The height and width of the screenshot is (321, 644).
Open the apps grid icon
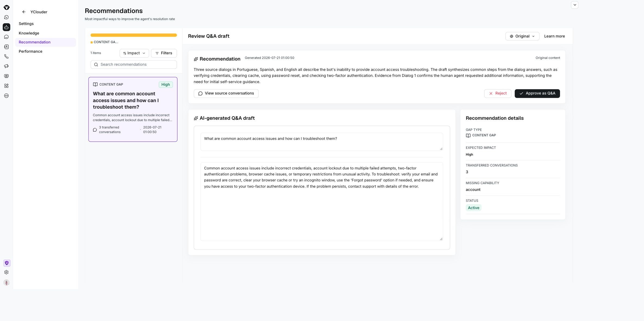(6, 86)
